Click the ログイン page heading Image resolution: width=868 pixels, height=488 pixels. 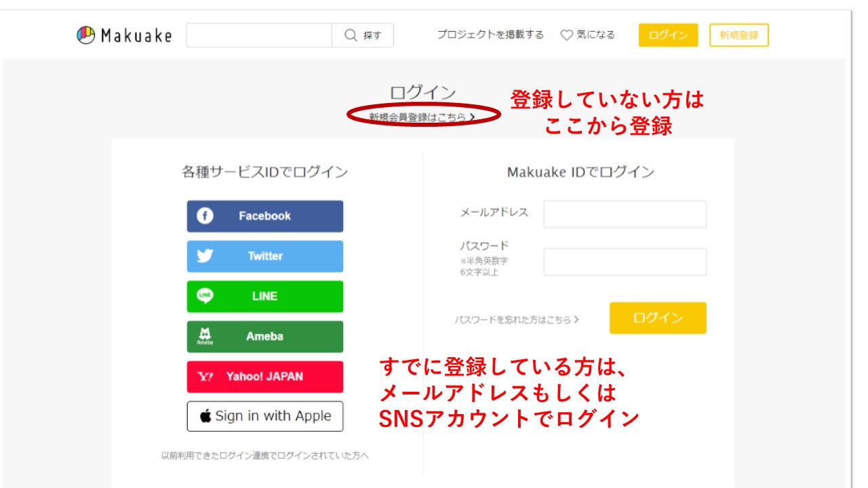coord(422,93)
